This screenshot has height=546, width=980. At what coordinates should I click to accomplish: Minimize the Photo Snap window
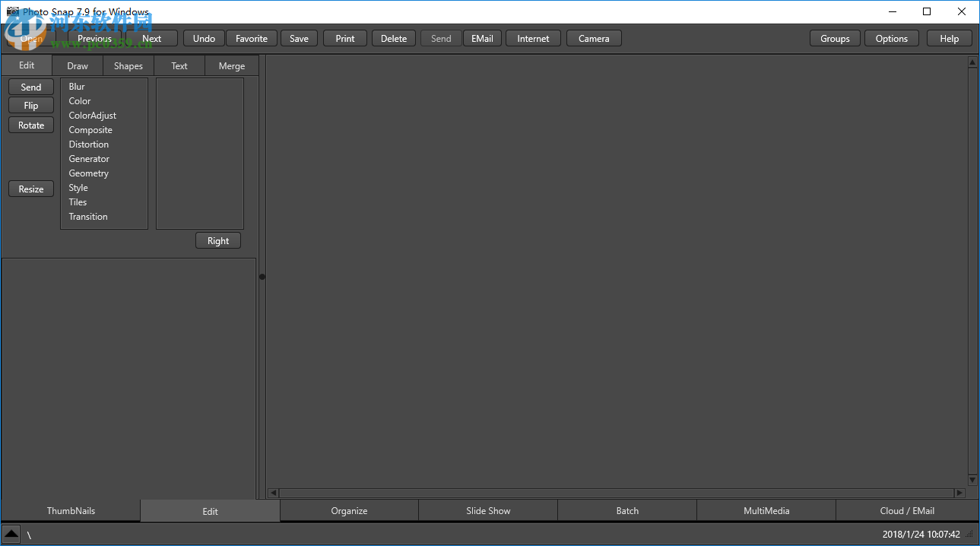pyautogui.click(x=892, y=11)
